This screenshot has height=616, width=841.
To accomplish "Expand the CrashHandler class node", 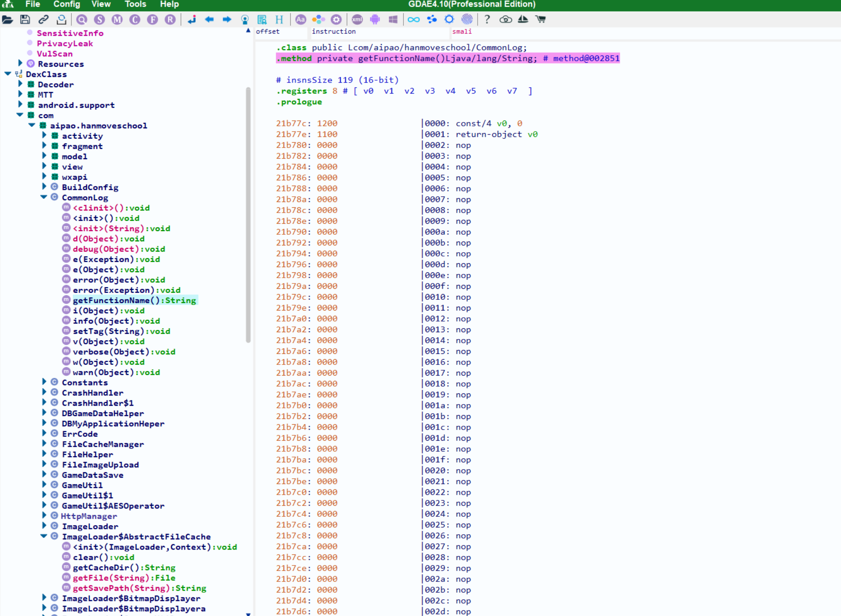I will coord(44,392).
